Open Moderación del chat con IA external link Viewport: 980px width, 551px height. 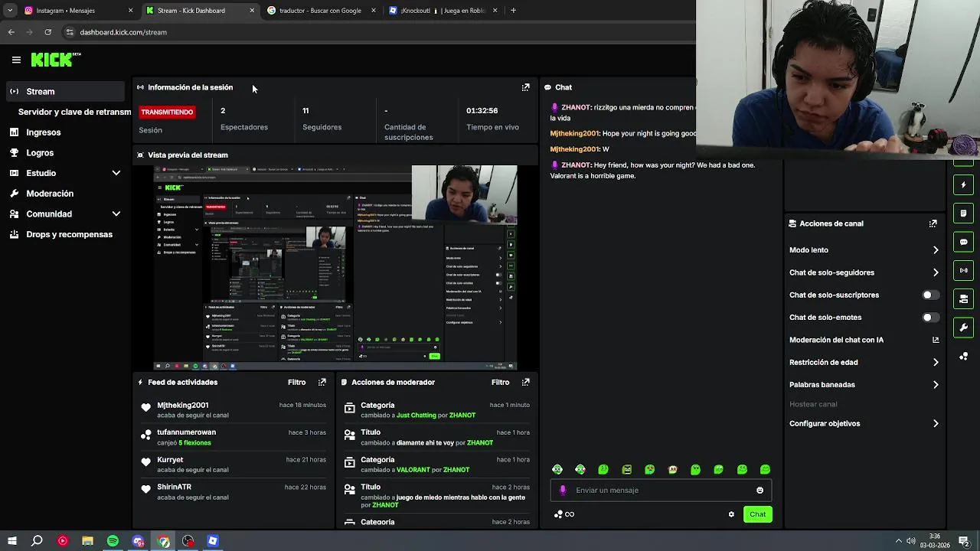tap(935, 340)
